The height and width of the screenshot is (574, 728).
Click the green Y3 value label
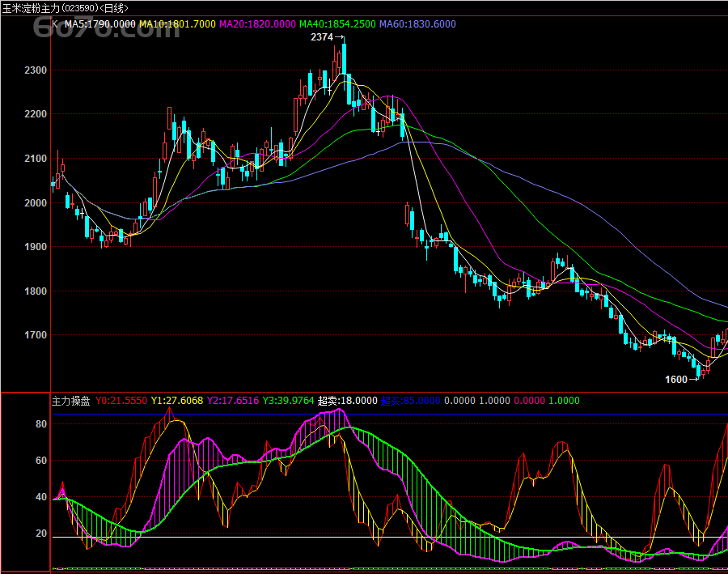coord(287,401)
